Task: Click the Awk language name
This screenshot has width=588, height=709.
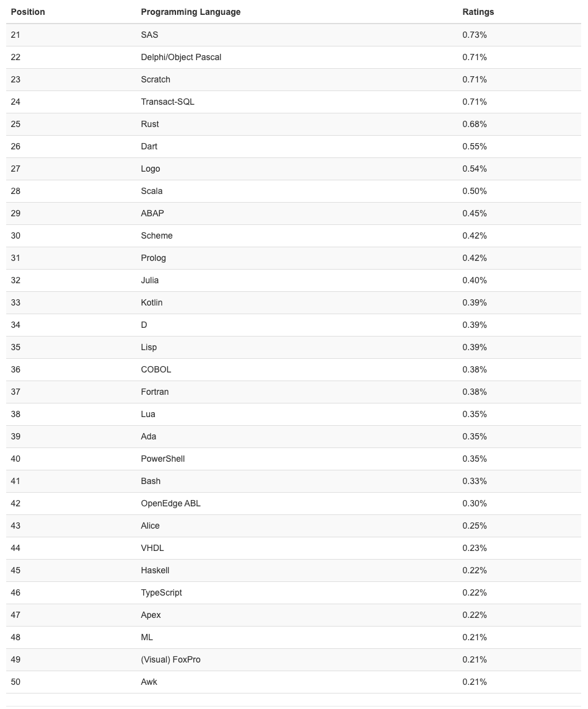Action: click(149, 682)
